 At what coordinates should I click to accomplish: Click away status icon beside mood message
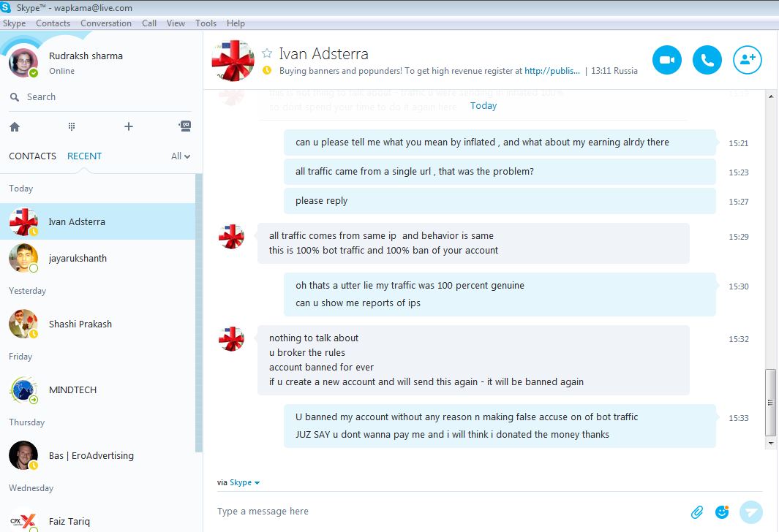pyautogui.click(x=267, y=70)
